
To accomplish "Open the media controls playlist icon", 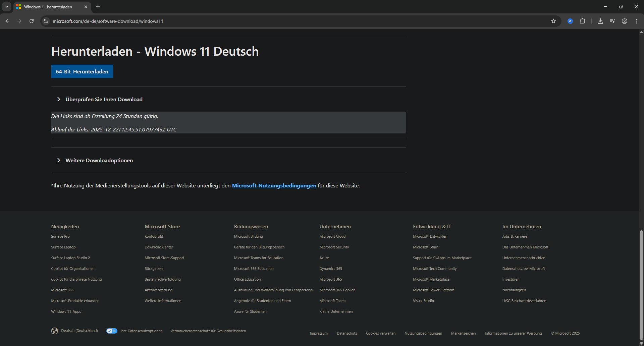I will [612, 21].
